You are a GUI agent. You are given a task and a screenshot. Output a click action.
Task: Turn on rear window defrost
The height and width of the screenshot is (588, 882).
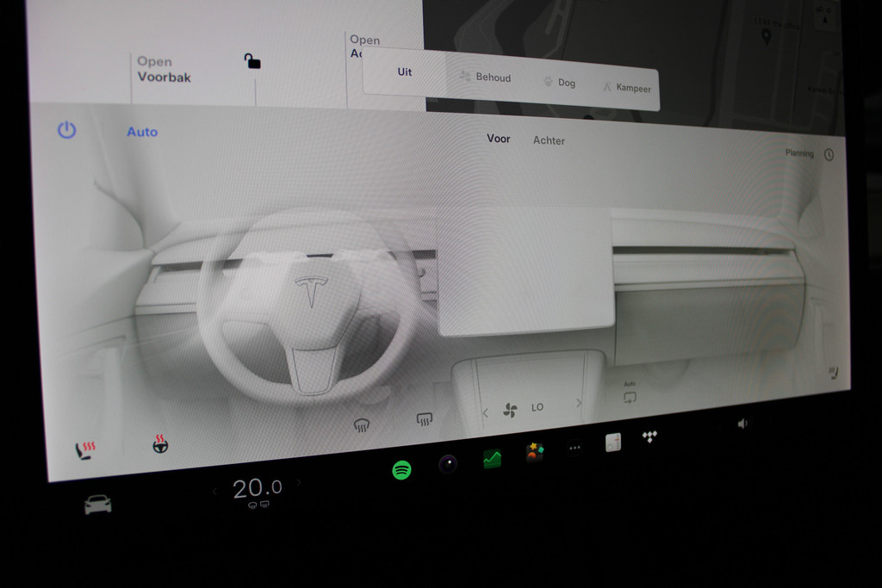click(x=424, y=418)
